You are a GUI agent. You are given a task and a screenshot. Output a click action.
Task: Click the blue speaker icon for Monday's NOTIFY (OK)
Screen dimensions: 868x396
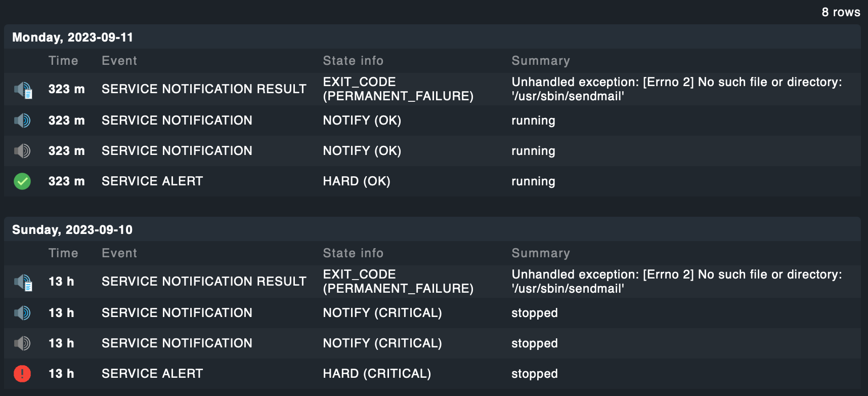pyautogui.click(x=22, y=121)
